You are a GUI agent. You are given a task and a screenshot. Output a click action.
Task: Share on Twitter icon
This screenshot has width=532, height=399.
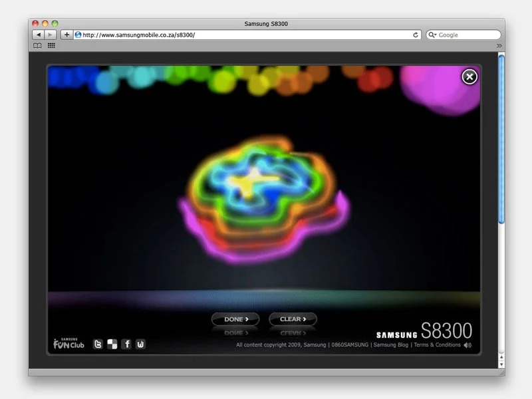pyautogui.click(x=98, y=344)
